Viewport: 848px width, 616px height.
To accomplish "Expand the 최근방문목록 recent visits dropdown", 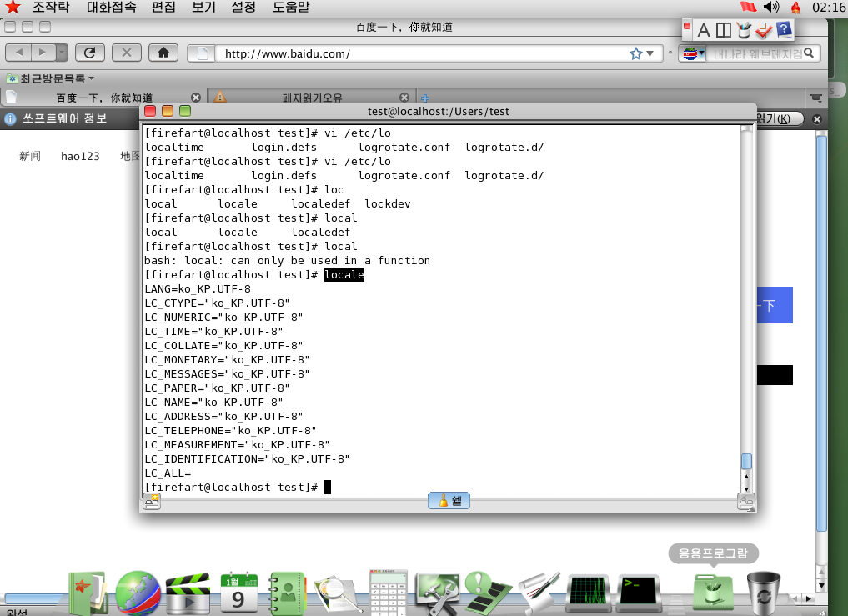I will pyautogui.click(x=50, y=78).
